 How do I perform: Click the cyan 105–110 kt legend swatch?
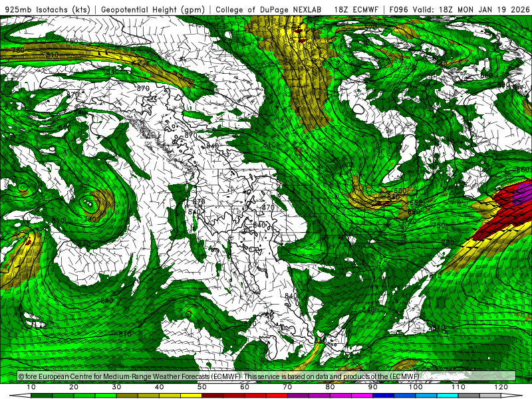[x=448, y=396]
